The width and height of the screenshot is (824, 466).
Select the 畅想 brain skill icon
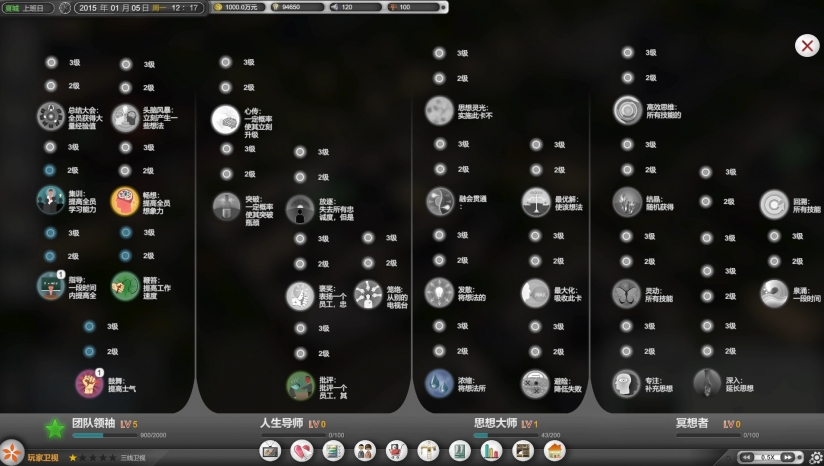pos(125,201)
